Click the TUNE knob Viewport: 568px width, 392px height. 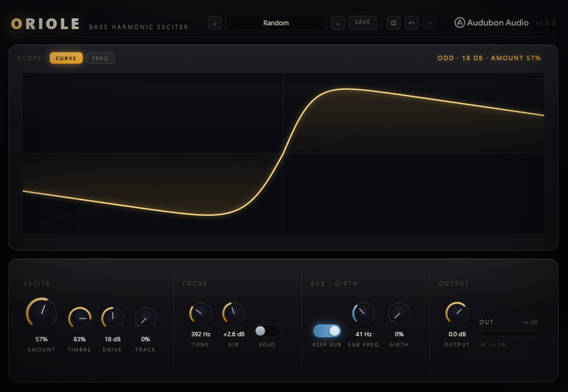pyautogui.click(x=201, y=313)
